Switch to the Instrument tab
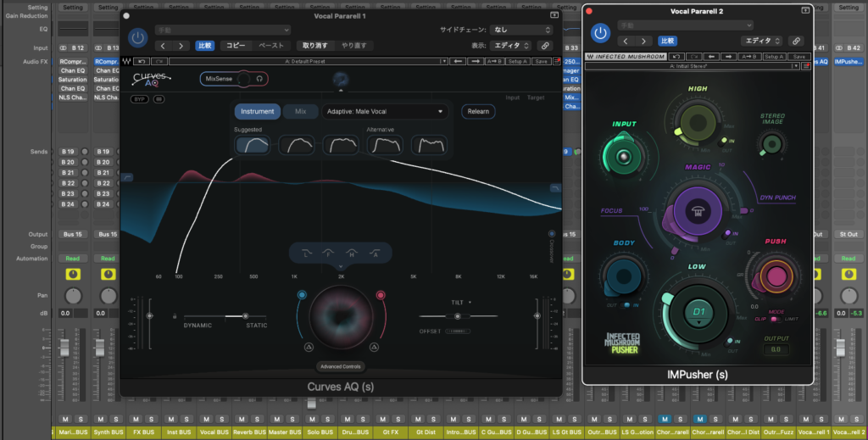This screenshot has width=868, height=440. coord(258,111)
